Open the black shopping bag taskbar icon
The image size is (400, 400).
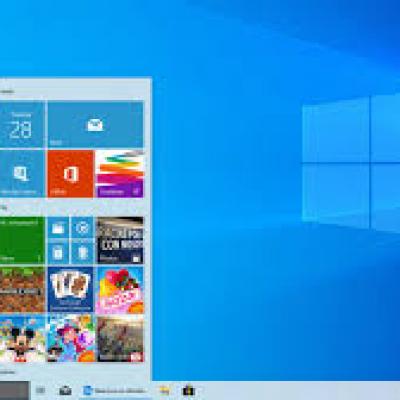[x=188, y=390]
